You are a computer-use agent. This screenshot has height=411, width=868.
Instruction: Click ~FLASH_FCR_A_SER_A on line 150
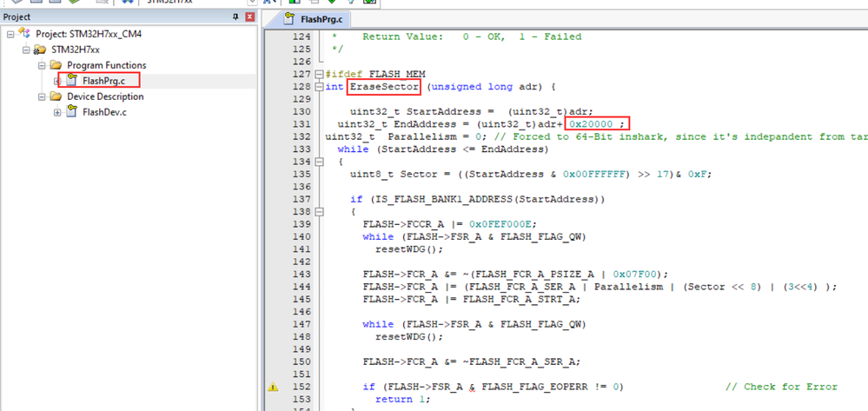tap(521, 361)
